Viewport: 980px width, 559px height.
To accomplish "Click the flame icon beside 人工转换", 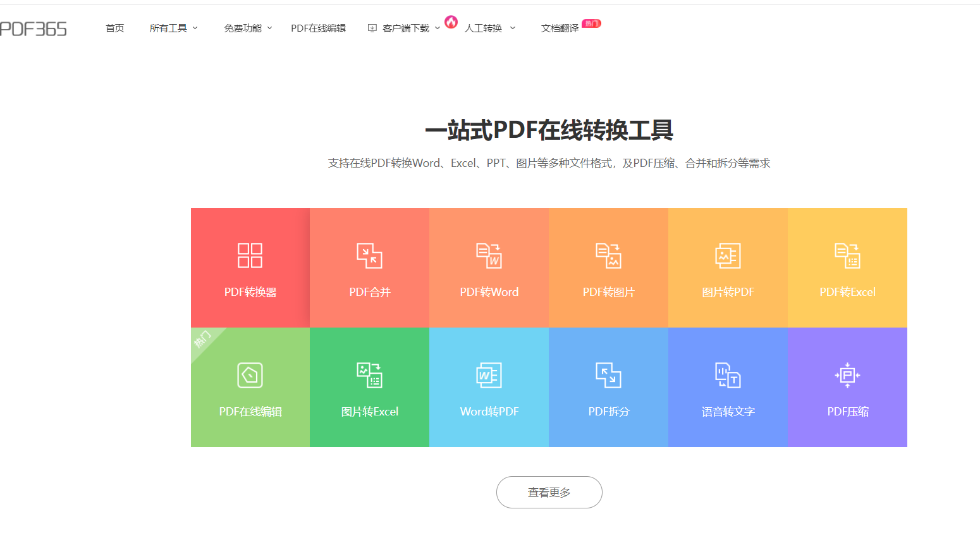I will 451,22.
